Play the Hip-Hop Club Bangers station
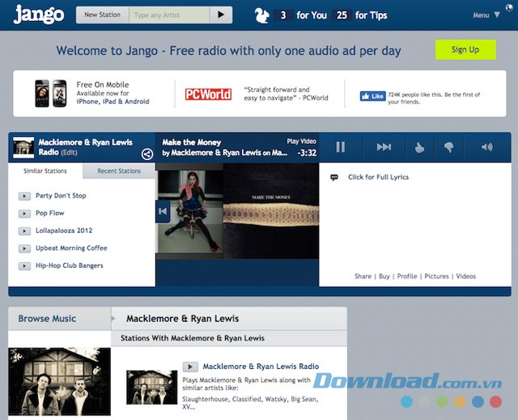Screen dimensions: 518x420 [24, 266]
